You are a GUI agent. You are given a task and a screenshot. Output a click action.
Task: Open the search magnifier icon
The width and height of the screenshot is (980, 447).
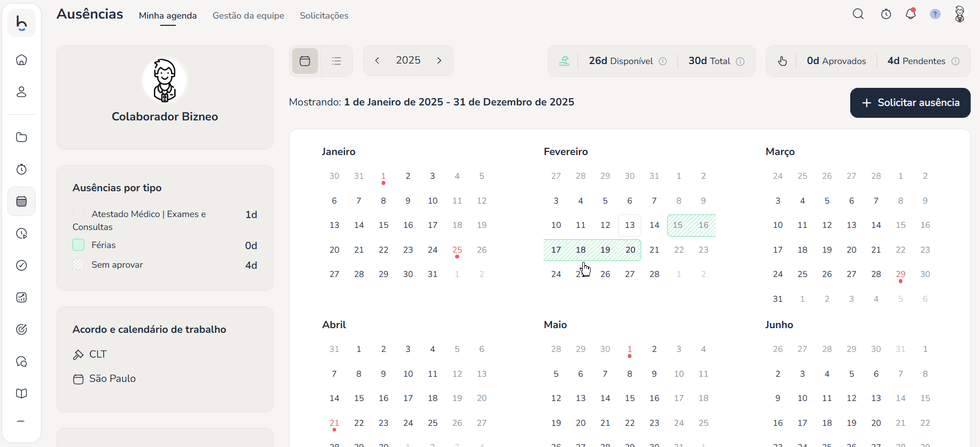click(858, 14)
